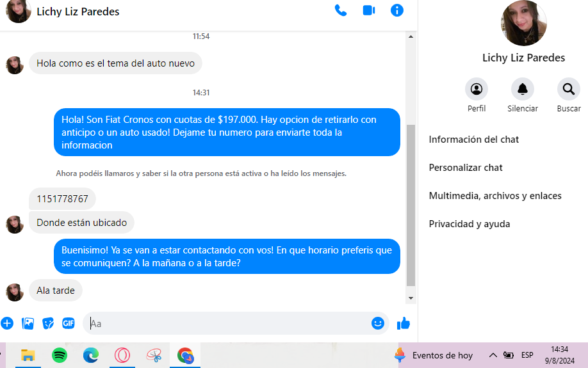Image resolution: width=588 pixels, height=368 pixels.
Task: Attach a file with image icon
Action: click(x=28, y=323)
